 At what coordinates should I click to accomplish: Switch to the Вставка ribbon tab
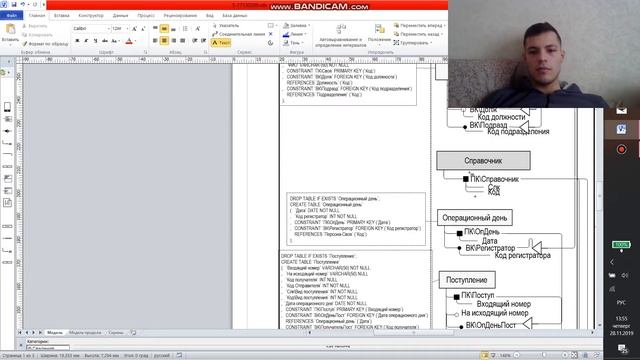click(62, 16)
